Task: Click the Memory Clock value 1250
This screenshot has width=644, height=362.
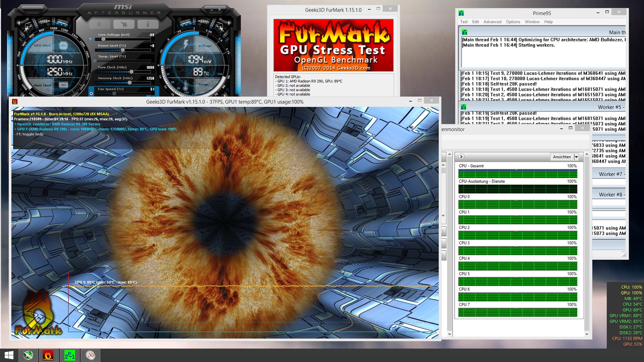Action: (x=150, y=78)
